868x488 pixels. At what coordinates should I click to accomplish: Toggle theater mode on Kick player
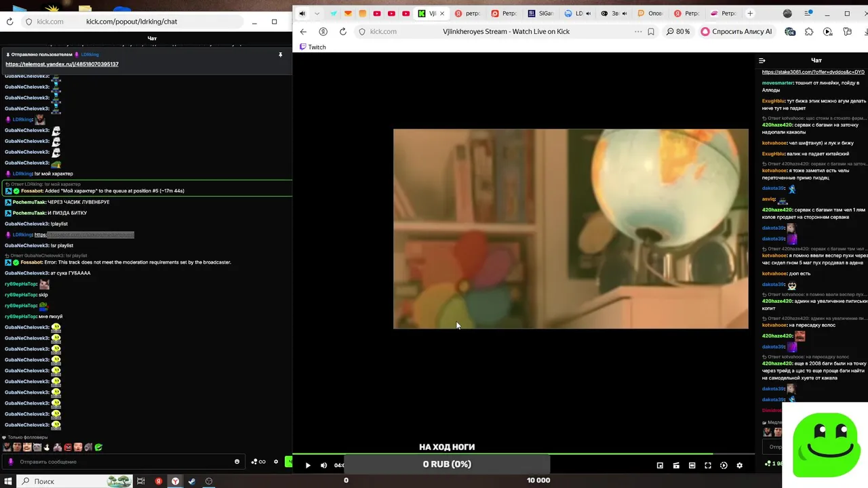(692, 465)
